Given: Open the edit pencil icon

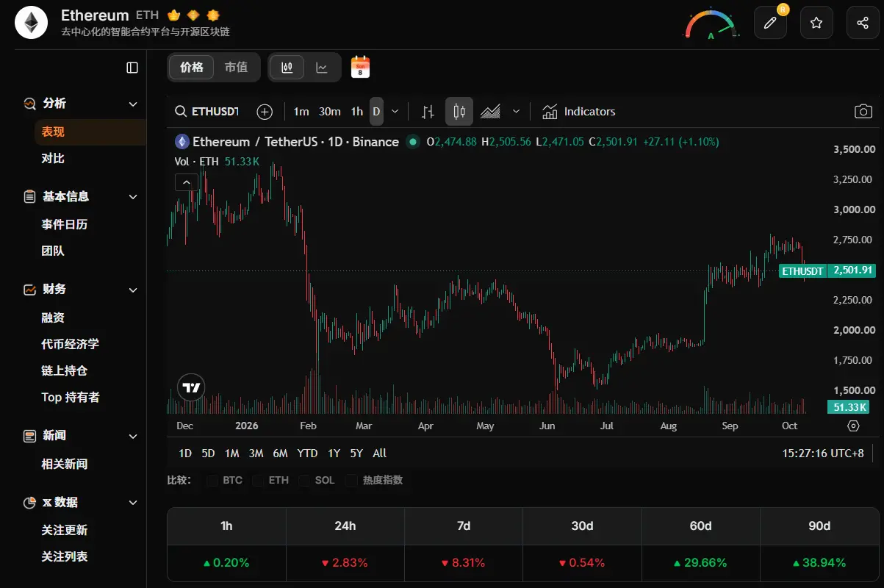Looking at the screenshot, I should 770,23.
